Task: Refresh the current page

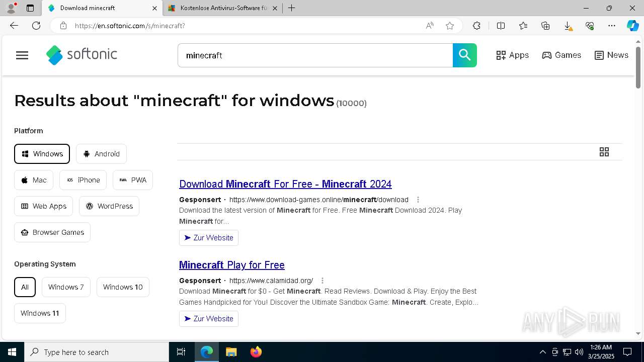Action: tap(36, 26)
